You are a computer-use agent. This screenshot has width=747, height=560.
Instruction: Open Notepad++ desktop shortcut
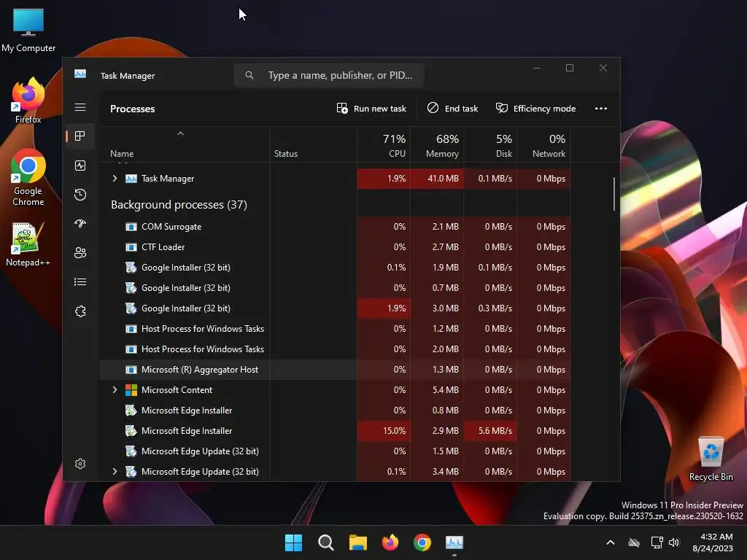28,244
